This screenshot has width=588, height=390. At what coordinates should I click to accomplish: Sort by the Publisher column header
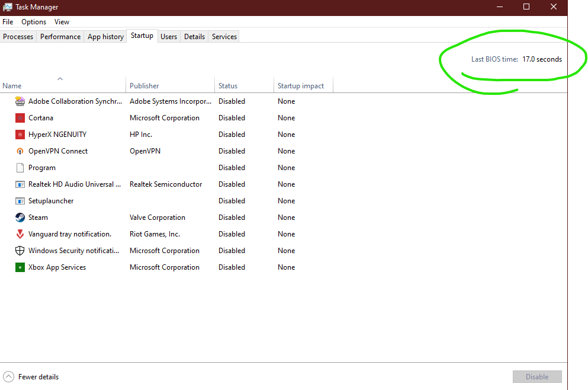171,85
